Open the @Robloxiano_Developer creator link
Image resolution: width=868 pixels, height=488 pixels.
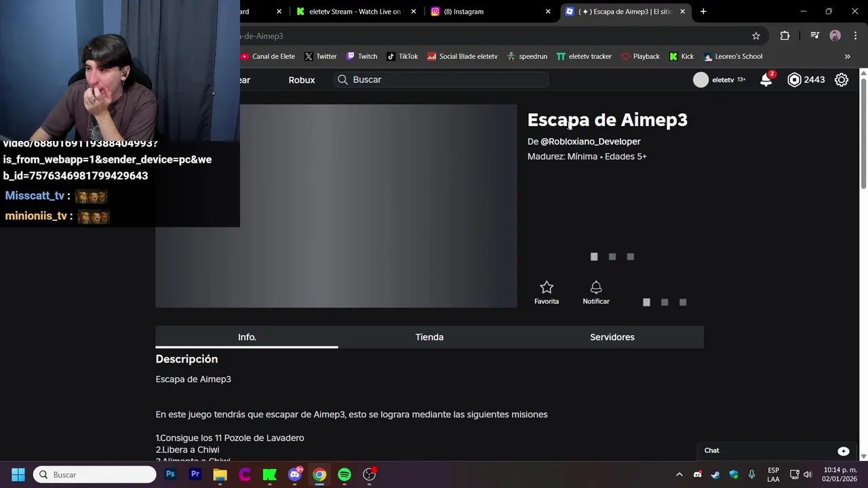(591, 142)
